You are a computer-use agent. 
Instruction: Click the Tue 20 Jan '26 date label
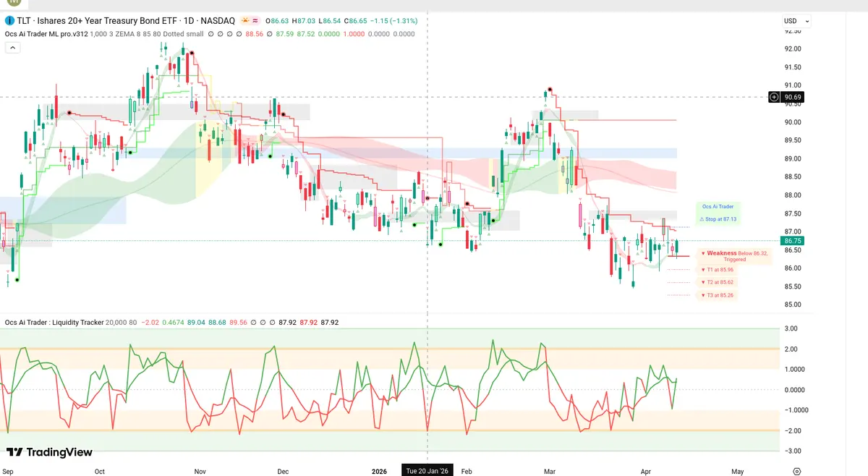pyautogui.click(x=427, y=471)
